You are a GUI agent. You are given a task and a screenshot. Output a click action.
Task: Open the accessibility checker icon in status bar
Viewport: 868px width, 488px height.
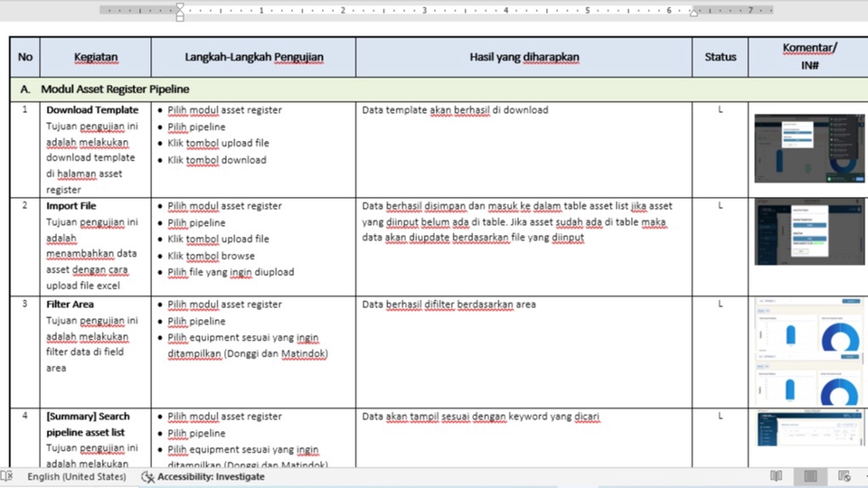[147, 477]
